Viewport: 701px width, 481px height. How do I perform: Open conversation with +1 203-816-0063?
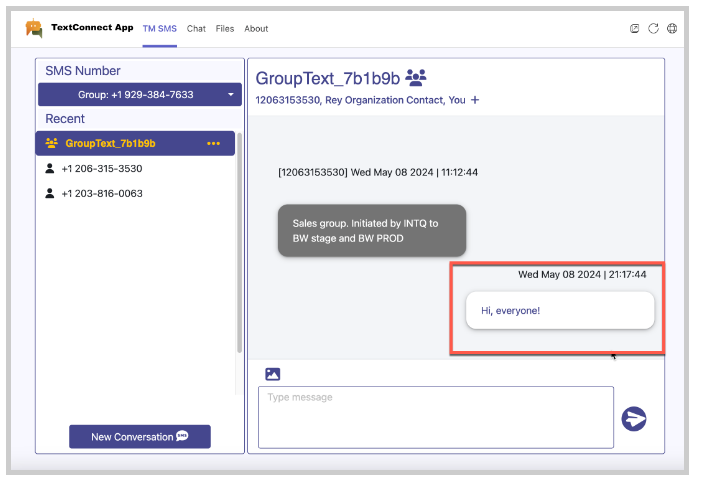click(x=102, y=193)
